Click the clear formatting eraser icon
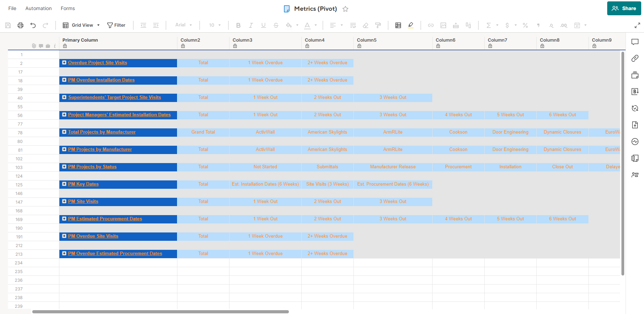The height and width of the screenshot is (314, 644). pos(366,25)
